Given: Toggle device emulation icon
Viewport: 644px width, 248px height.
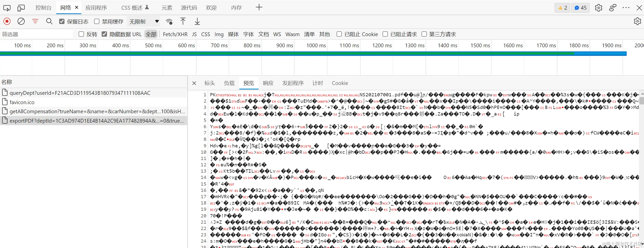Looking at the screenshot, I should [21, 8].
